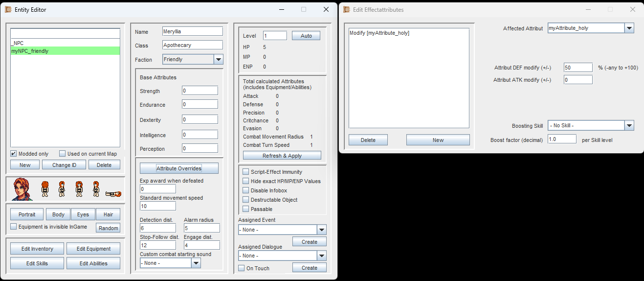
Task: Select the back-facing character sprite
Action: pyautogui.click(x=45, y=189)
